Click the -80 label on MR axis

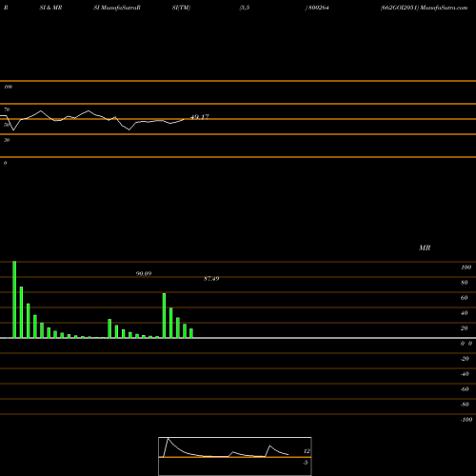(465, 405)
